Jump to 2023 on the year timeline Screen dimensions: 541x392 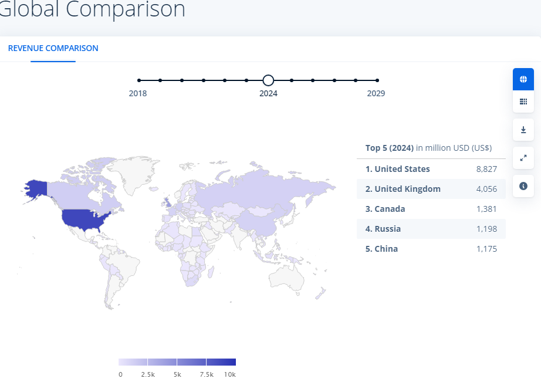pyautogui.click(x=246, y=80)
